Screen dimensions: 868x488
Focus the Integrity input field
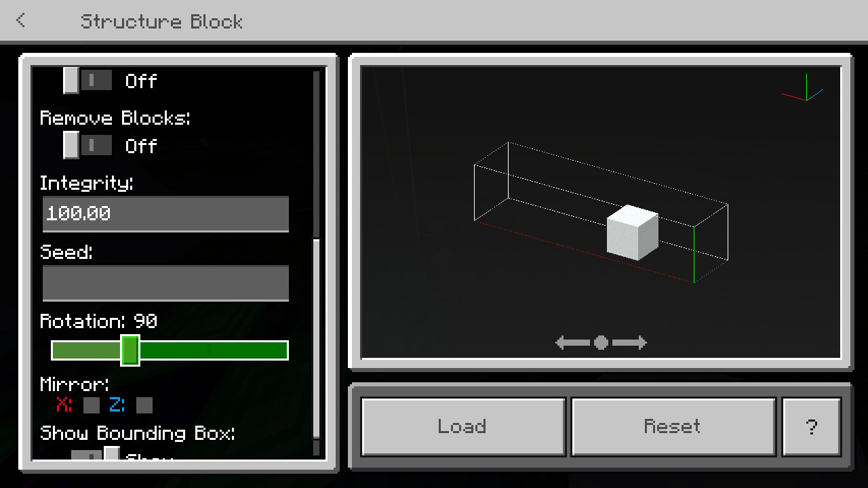click(165, 214)
